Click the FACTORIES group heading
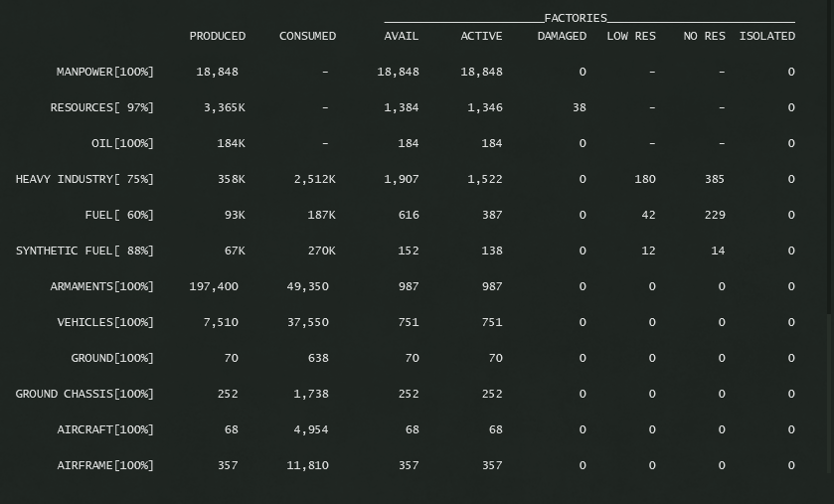 coord(576,18)
